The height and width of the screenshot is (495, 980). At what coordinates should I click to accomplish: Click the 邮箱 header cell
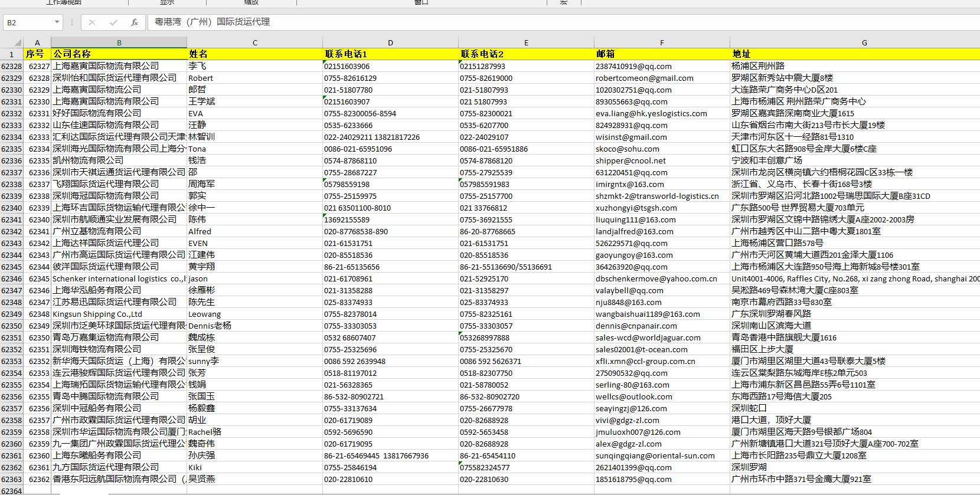(x=662, y=54)
